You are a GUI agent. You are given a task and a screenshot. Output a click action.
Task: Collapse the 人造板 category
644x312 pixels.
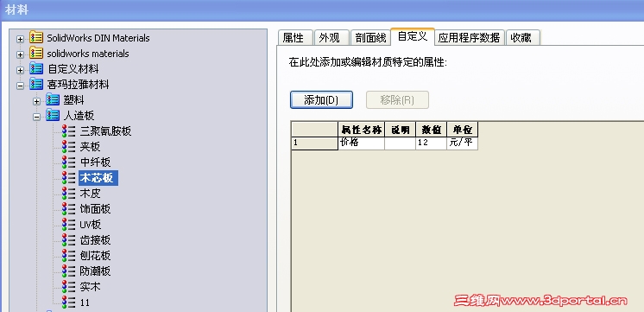click(36, 117)
